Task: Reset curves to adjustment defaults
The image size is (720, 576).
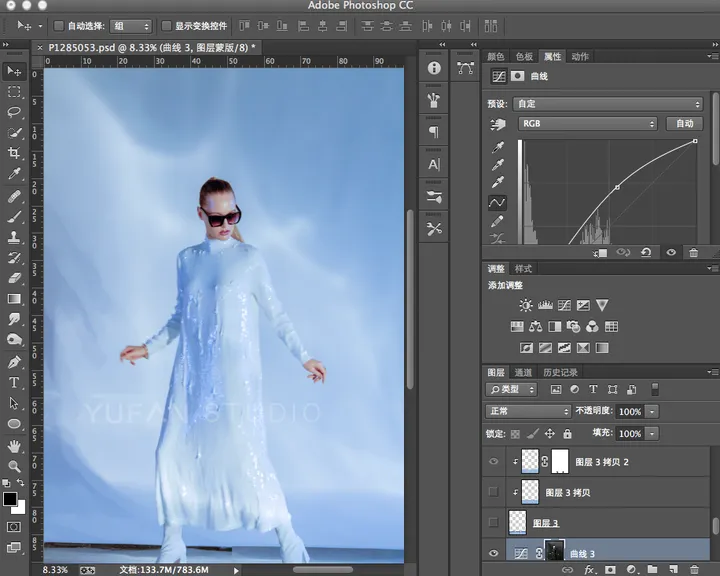Action: 646,252
